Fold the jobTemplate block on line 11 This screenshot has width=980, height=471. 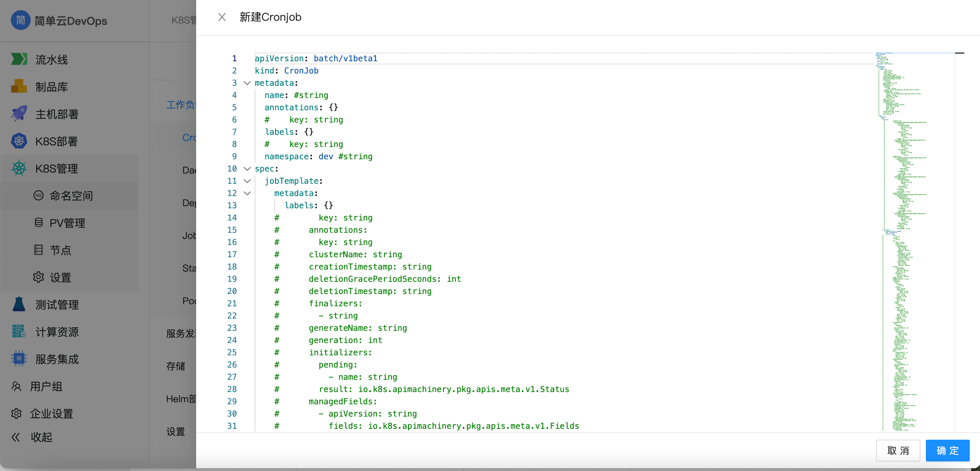click(247, 181)
